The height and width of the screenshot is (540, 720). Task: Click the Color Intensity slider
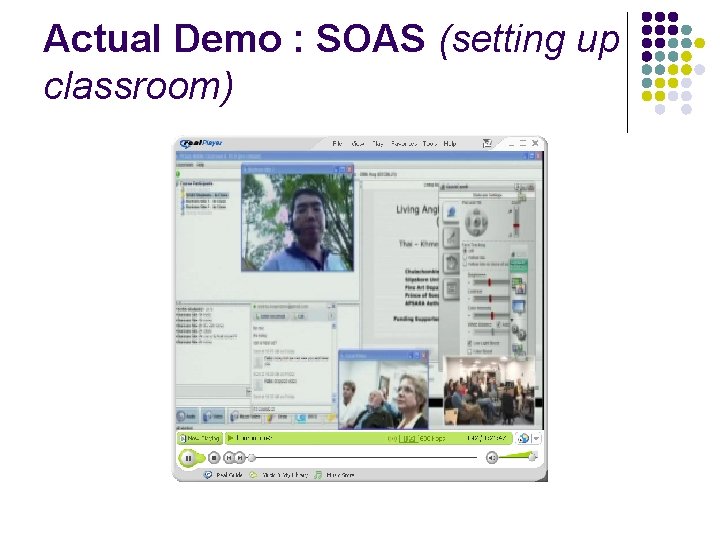[490, 315]
